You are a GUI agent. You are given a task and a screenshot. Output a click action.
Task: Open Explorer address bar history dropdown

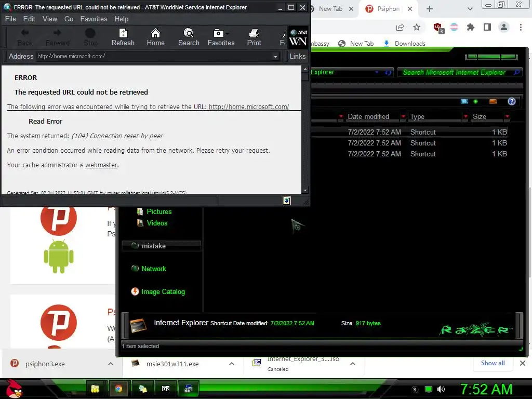[377, 72]
